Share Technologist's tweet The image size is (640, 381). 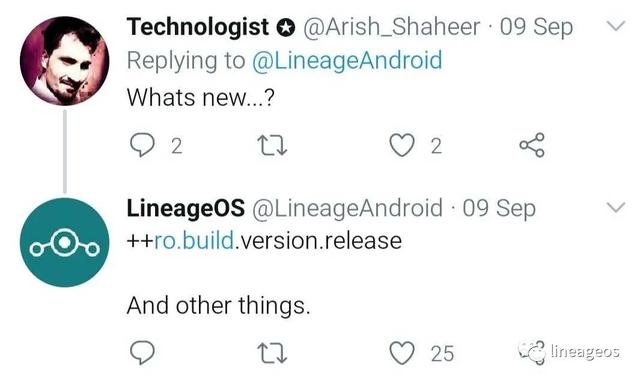532,145
